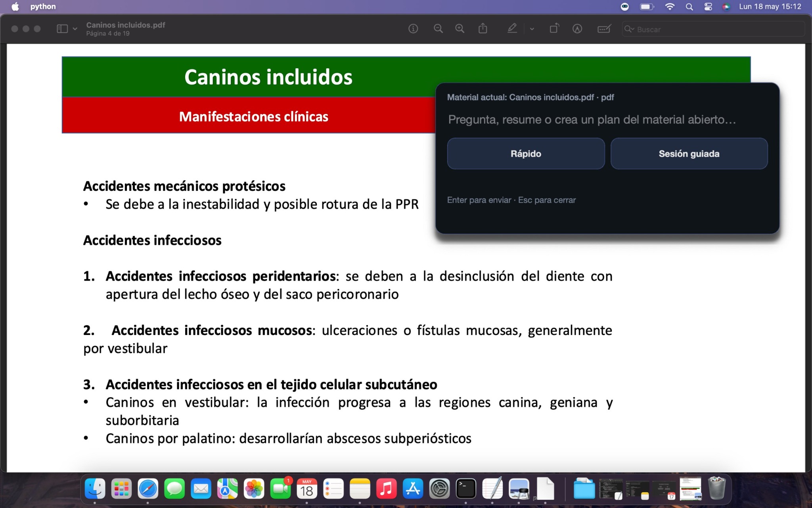Zoom in the PDF with plus magnifier
812x508 pixels.
460,29
